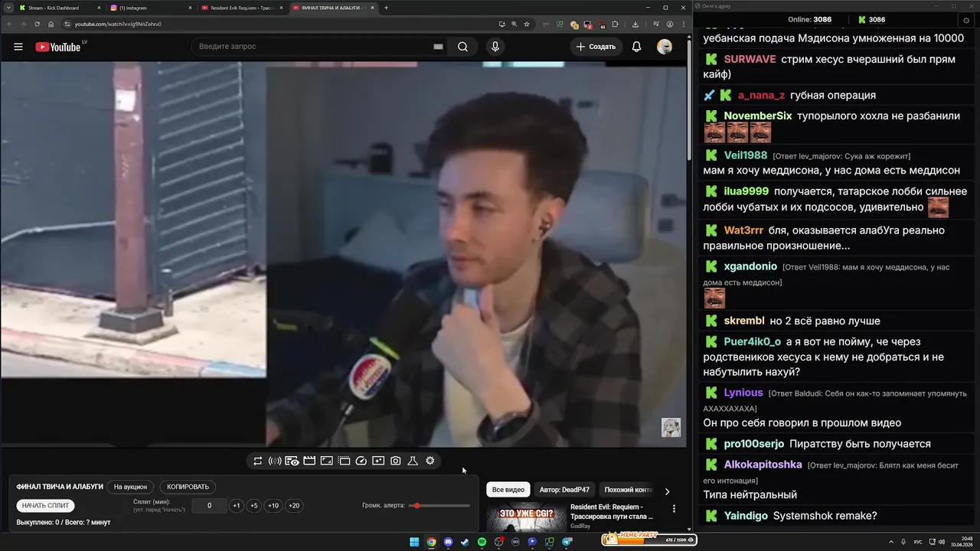
Task: Open the gear settings in player toolbar
Action: 430,461
